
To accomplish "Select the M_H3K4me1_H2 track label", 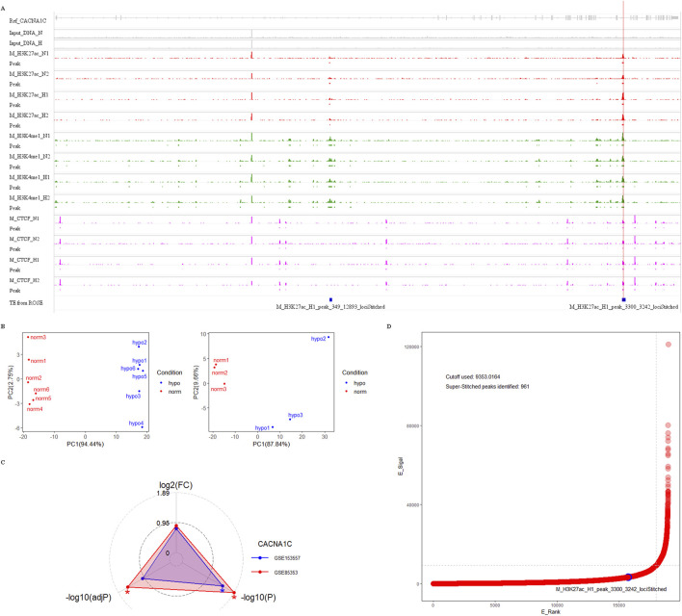I will [30, 198].
